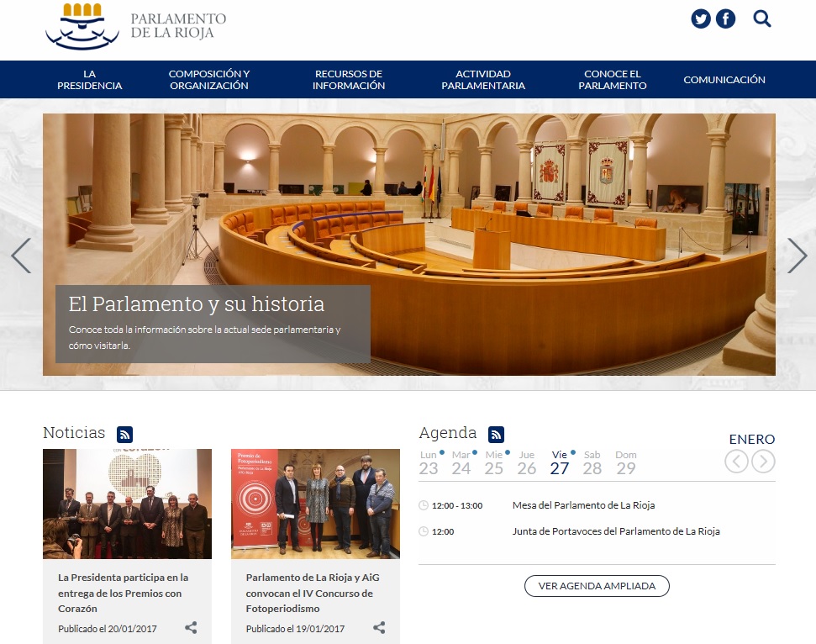Screen dimensions: 816x644
Task: Click the agenda next-week chevron
Action: click(764, 461)
